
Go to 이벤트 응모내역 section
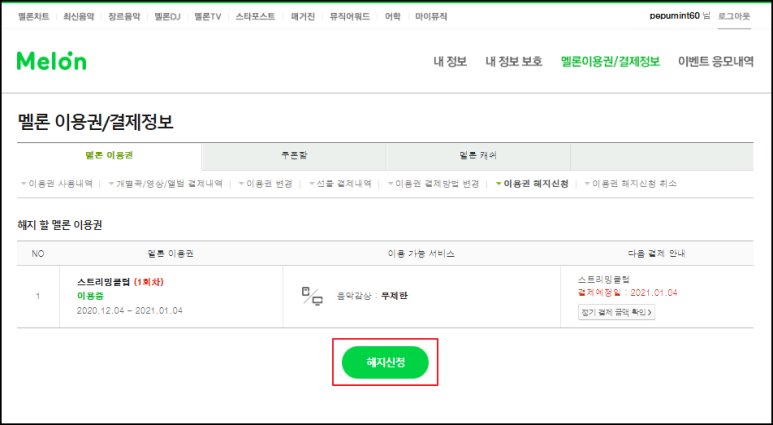pyautogui.click(x=716, y=61)
